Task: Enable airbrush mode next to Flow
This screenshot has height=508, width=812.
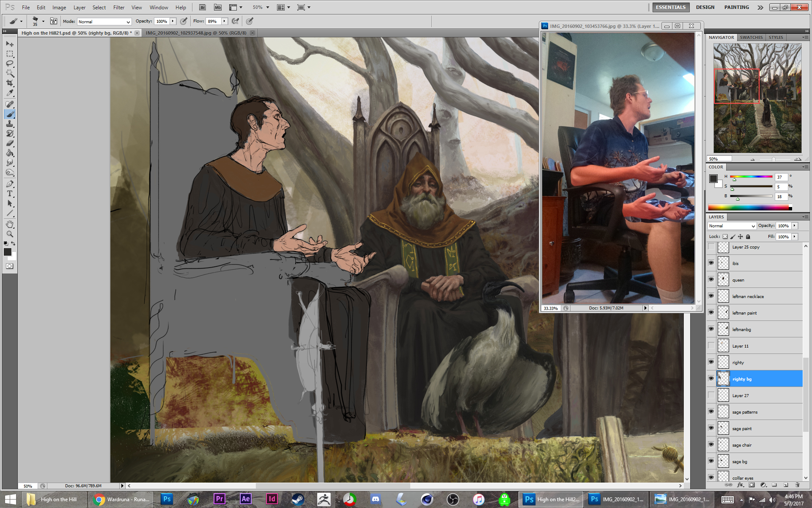Action: (236, 21)
